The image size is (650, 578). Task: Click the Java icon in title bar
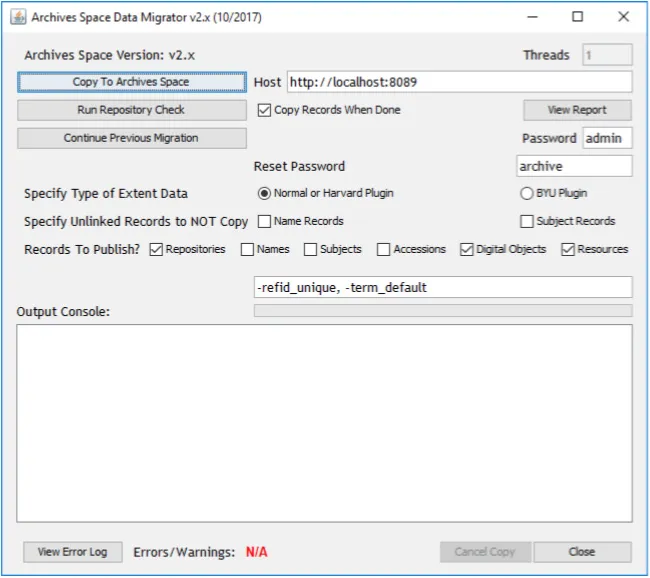pyautogui.click(x=18, y=17)
